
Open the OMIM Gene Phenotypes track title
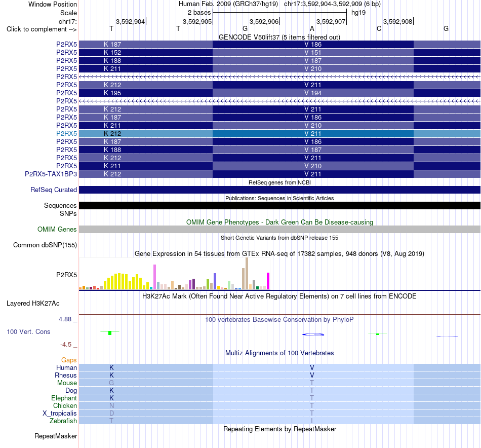(279, 222)
